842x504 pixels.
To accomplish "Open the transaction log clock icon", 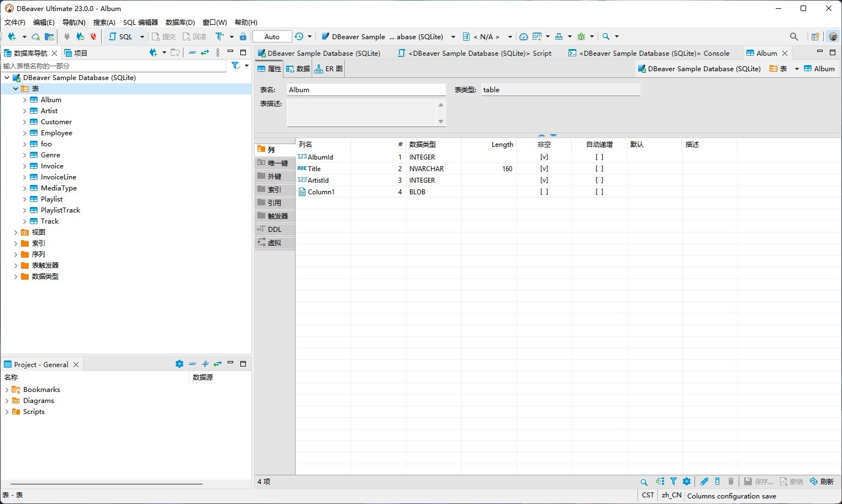I will pyautogui.click(x=299, y=36).
